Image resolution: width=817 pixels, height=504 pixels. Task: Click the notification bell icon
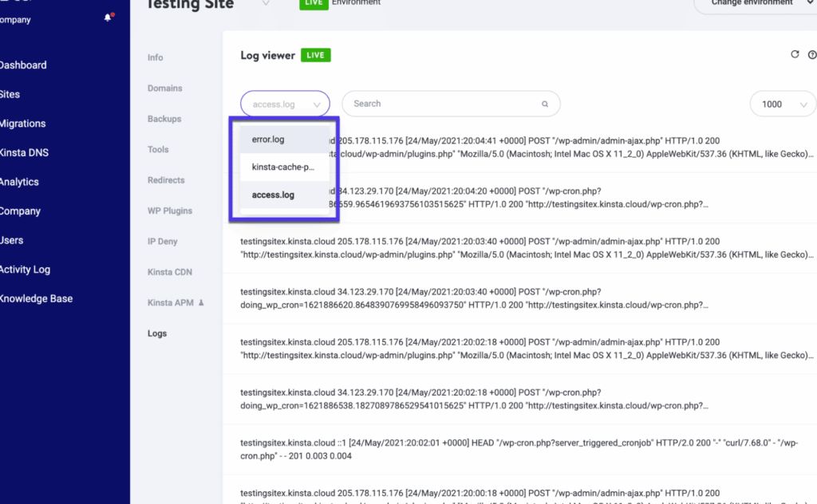click(109, 18)
